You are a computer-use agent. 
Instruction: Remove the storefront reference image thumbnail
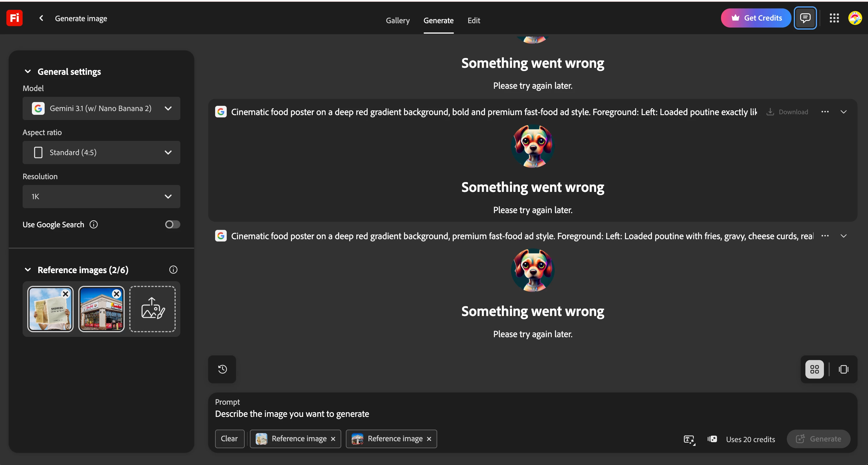point(117,294)
